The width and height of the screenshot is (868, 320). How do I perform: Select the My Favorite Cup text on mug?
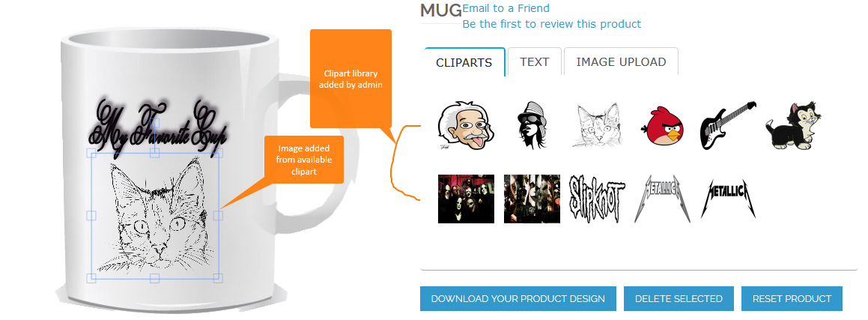(160, 127)
